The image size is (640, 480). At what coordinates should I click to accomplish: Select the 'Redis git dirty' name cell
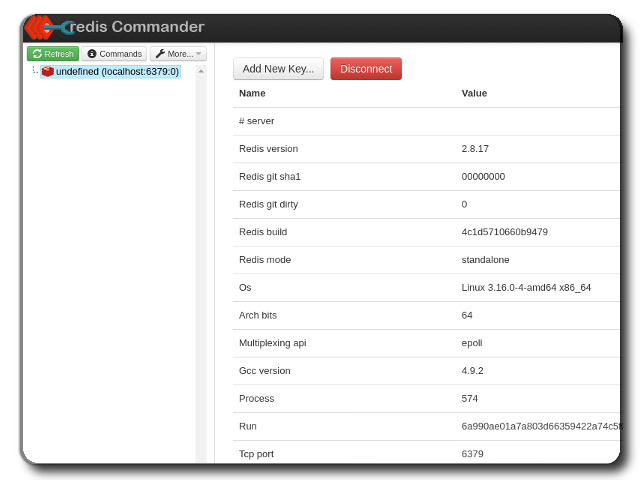point(269,204)
